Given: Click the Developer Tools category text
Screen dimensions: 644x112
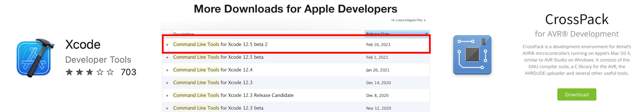Looking at the screenshot, I should coord(98,60).
